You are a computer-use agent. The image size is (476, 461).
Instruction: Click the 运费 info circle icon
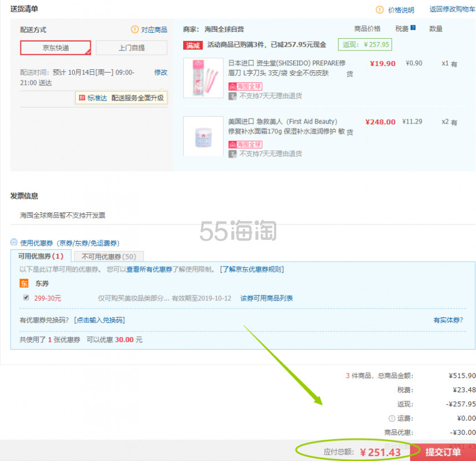click(392, 418)
